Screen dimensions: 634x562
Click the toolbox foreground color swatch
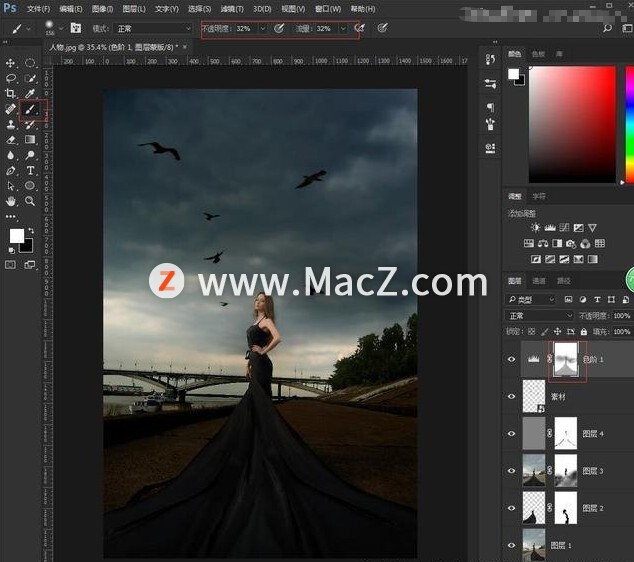[17, 236]
